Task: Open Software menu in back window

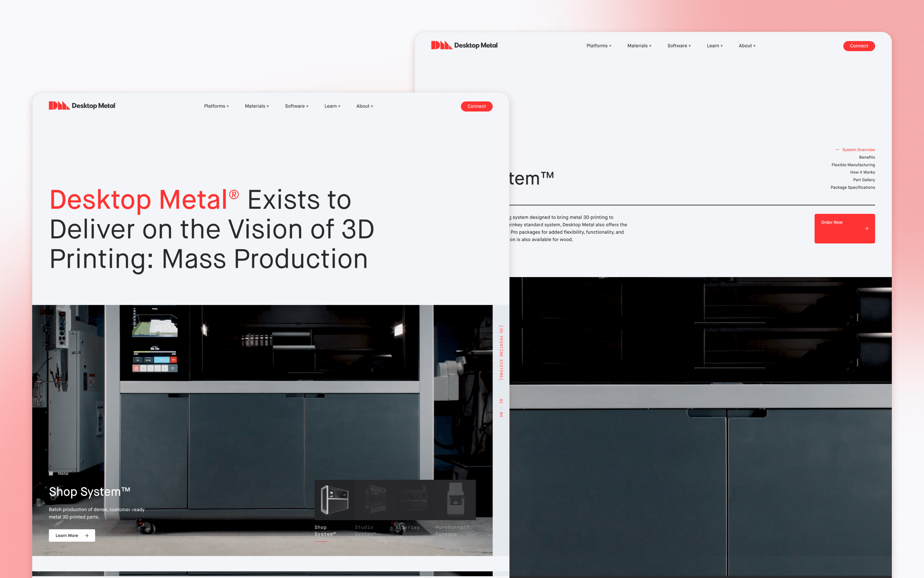Action: [x=679, y=46]
